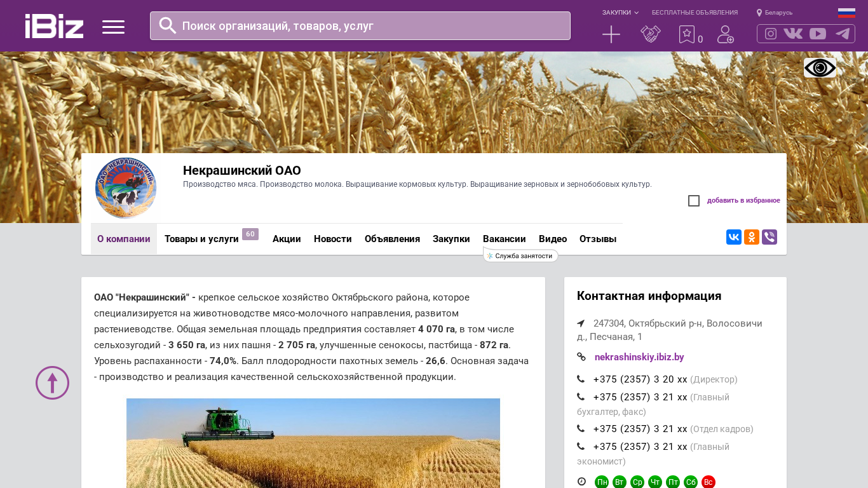Click the working hours clock icon

coord(581,482)
